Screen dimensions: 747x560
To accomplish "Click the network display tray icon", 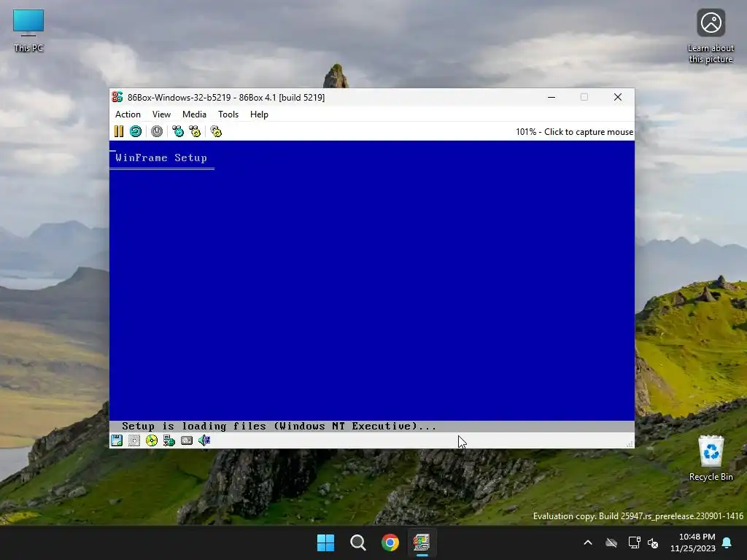I will pyautogui.click(x=634, y=542).
